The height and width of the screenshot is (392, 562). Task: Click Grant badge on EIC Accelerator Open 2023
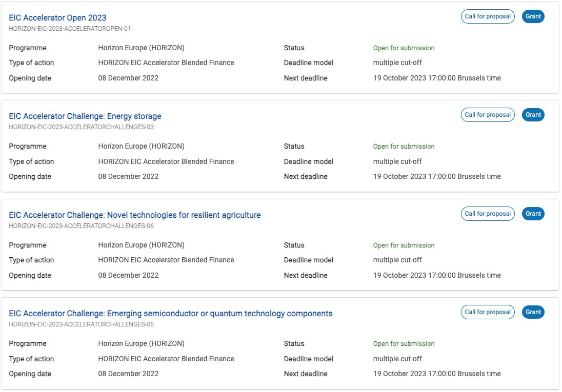coord(533,16)
